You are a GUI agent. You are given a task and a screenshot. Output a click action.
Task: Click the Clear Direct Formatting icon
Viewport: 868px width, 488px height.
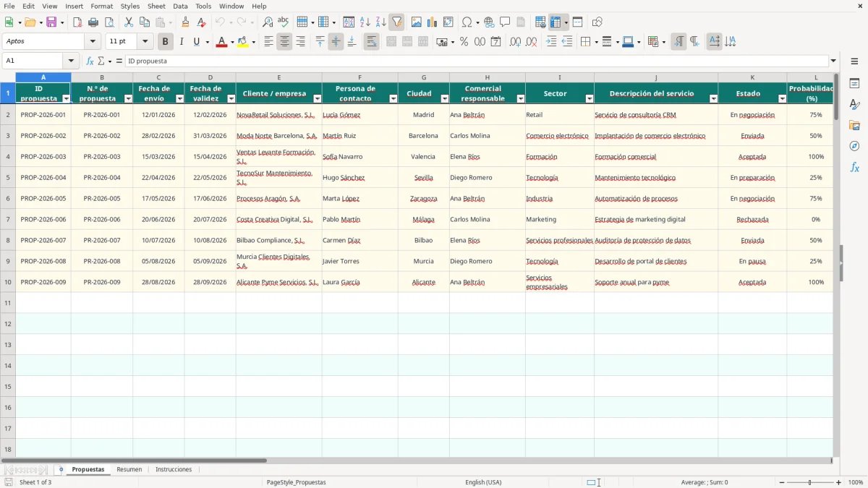click(x=202, y=22)
